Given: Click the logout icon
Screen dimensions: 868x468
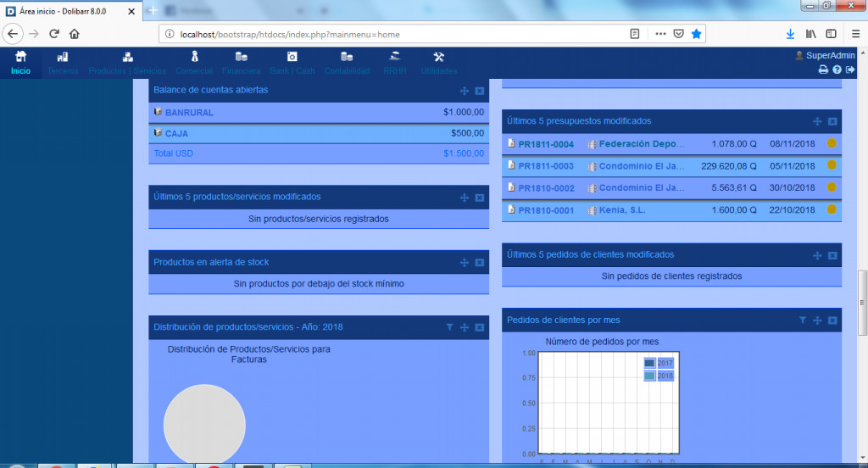Looking at the screenshot, I should click(850, 70).
